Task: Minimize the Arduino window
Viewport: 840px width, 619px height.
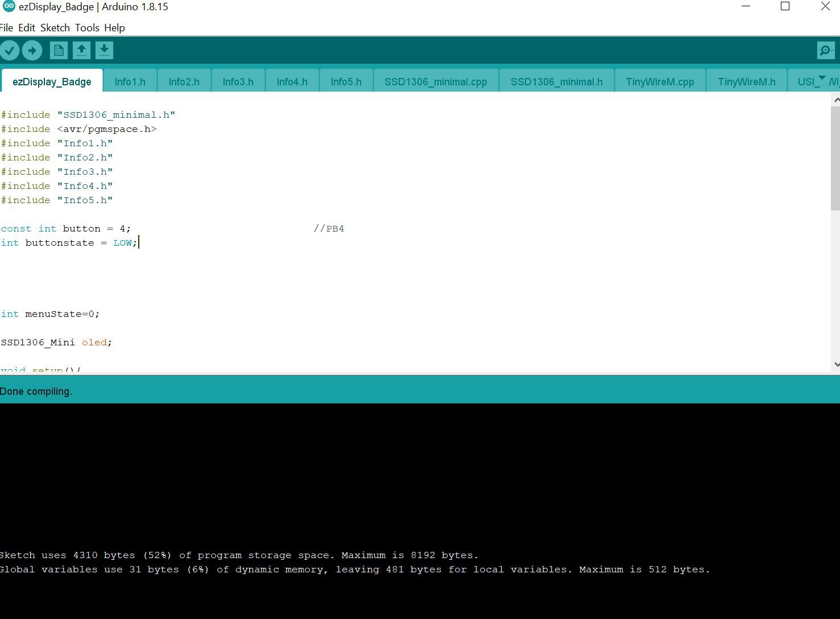Action: [x=746, y=6]
